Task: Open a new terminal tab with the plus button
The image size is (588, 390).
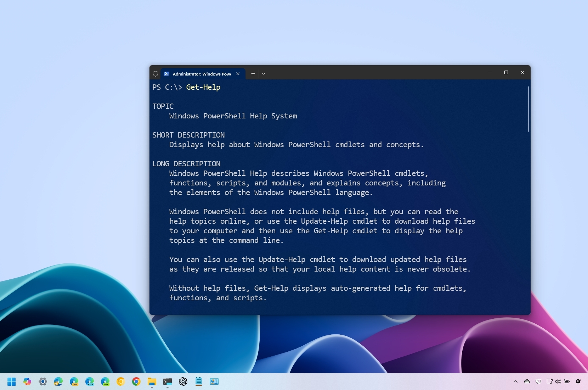Action: (x=253, y=74)
